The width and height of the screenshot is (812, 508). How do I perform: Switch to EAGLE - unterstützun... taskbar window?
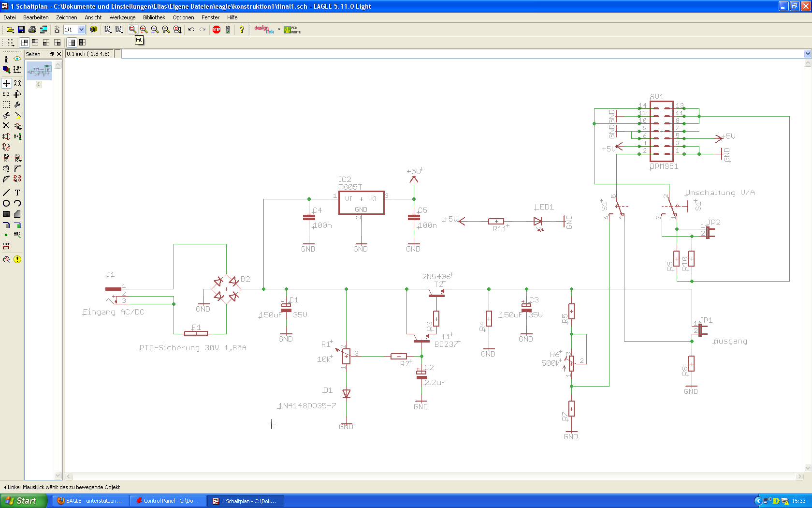click(90, 501)
